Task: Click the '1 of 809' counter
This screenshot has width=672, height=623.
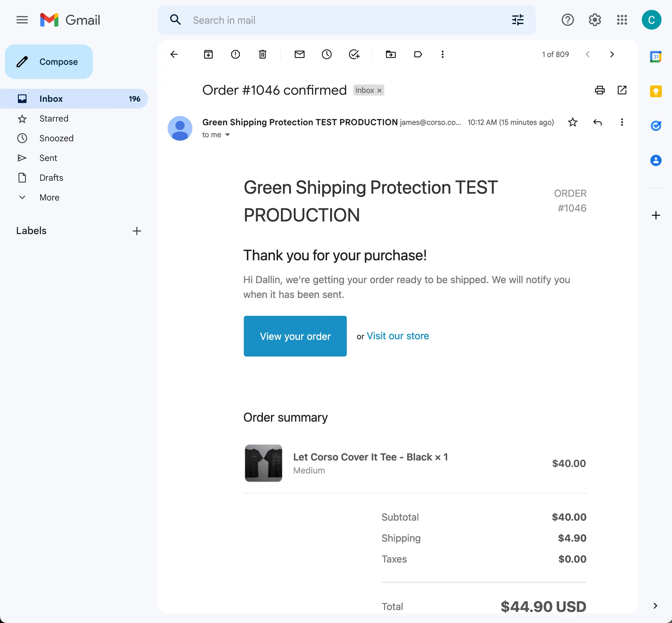Action: tap(555, 54)
